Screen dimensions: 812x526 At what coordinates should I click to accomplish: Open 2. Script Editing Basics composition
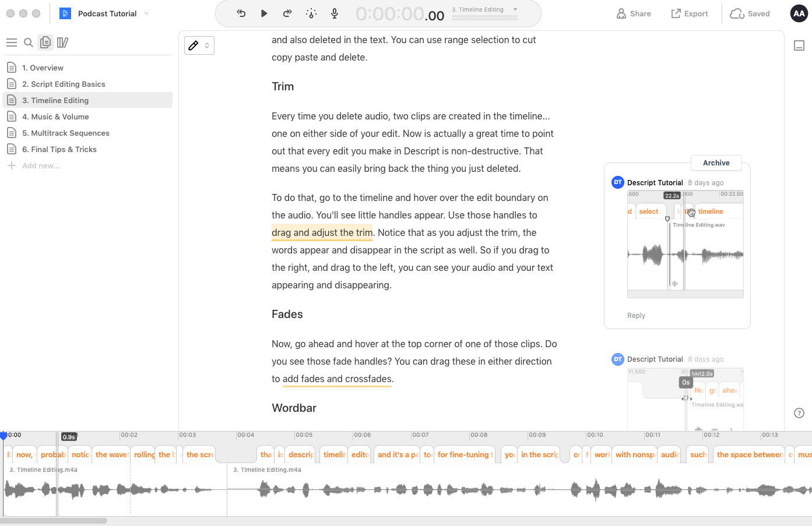click(x=87, y=84)
